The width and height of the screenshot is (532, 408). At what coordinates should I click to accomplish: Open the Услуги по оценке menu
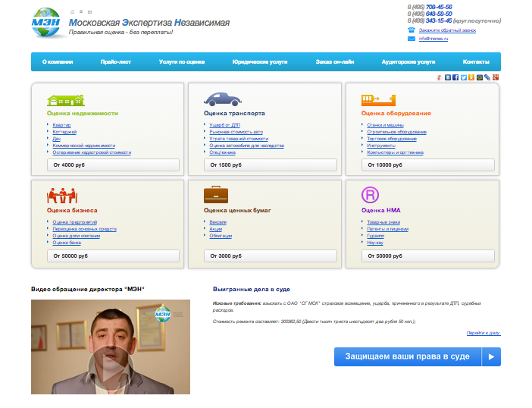tap(182, 61)
